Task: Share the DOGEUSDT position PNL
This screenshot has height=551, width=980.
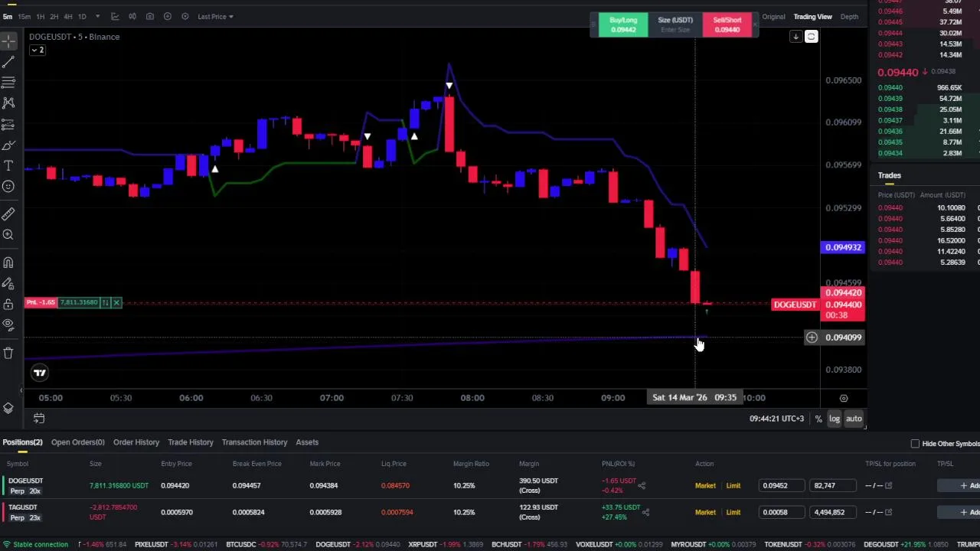Action: [642, 486]
